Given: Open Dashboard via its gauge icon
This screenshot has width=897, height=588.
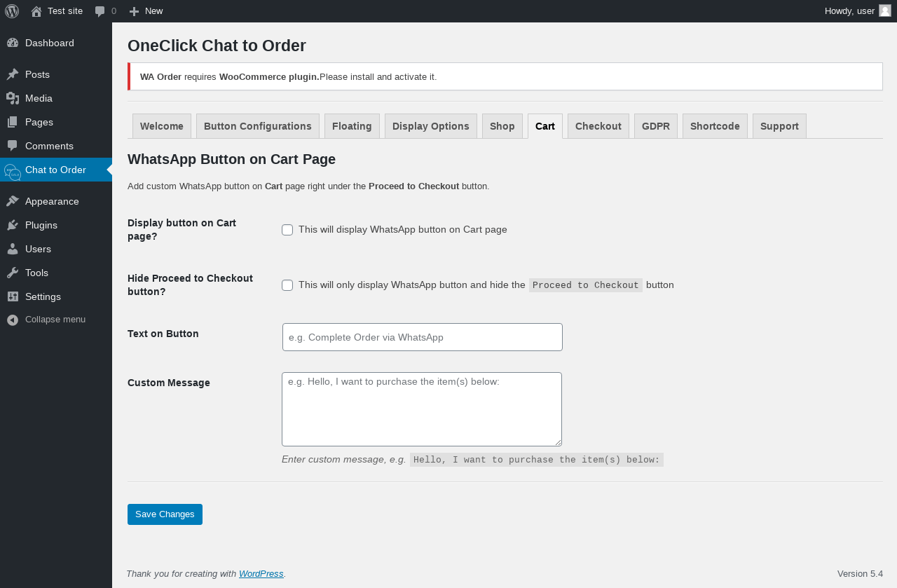Looking at the screenshot, I should coord(13,43).
